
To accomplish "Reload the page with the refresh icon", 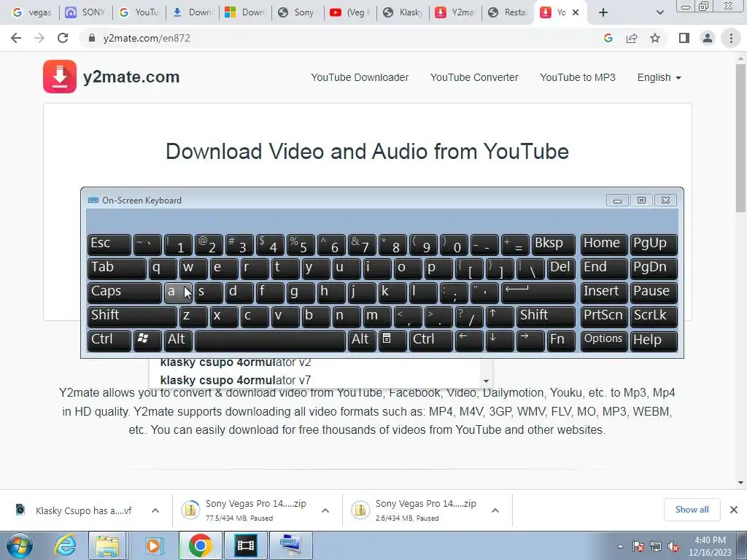I will tap(63, 38).
